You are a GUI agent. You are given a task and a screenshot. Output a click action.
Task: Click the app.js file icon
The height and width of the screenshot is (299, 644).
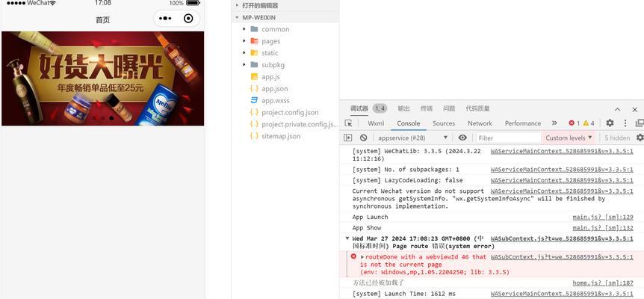pos(254,77)
